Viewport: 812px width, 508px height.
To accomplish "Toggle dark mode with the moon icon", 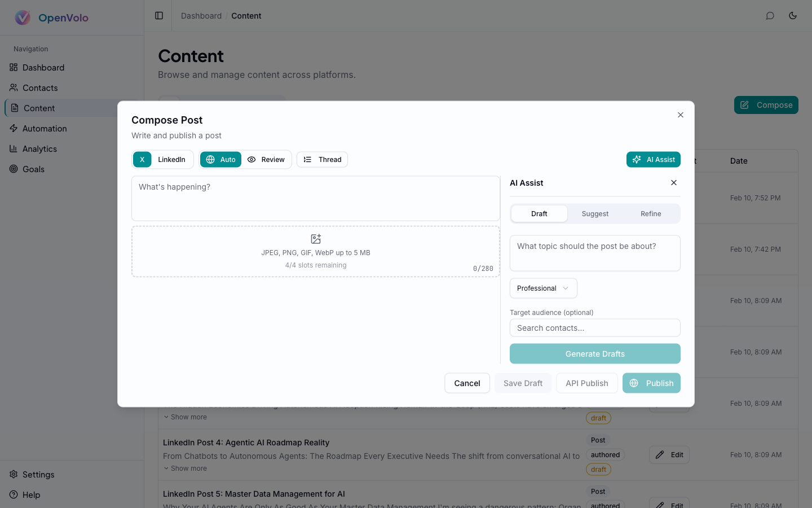I will coord(793,16).
